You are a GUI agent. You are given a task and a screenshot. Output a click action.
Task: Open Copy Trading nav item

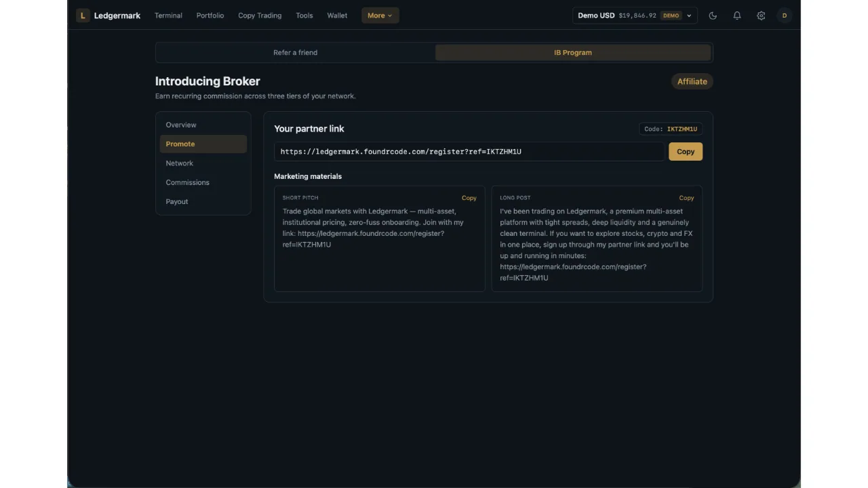click(x=260, y=16)
